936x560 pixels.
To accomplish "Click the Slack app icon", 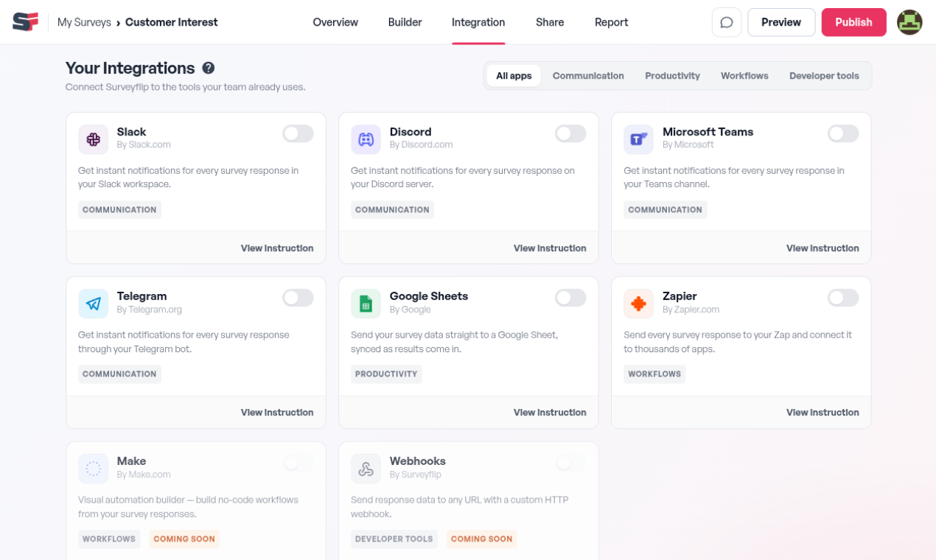I will (94, 139).
